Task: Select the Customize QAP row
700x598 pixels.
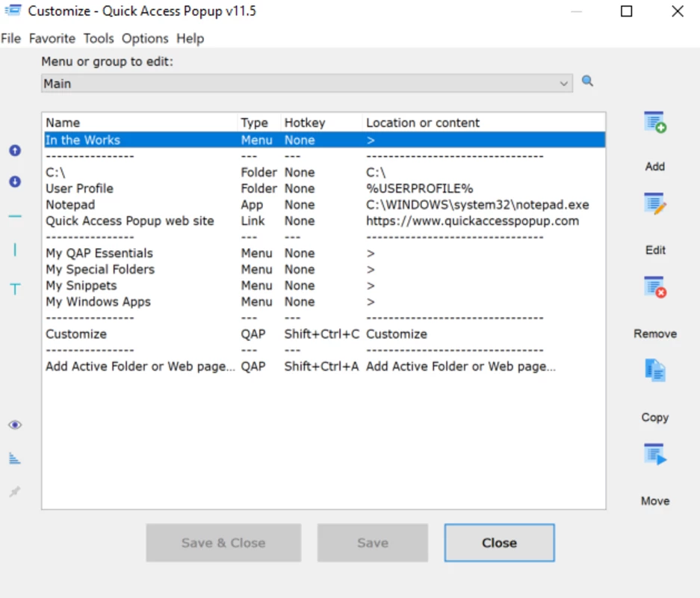Action: click(324, 334)
